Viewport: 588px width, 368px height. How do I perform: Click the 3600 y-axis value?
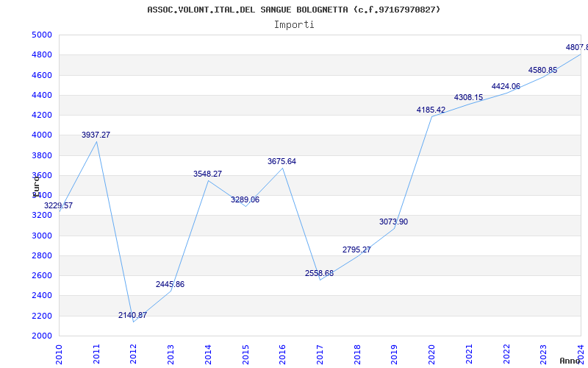[42, 175]
